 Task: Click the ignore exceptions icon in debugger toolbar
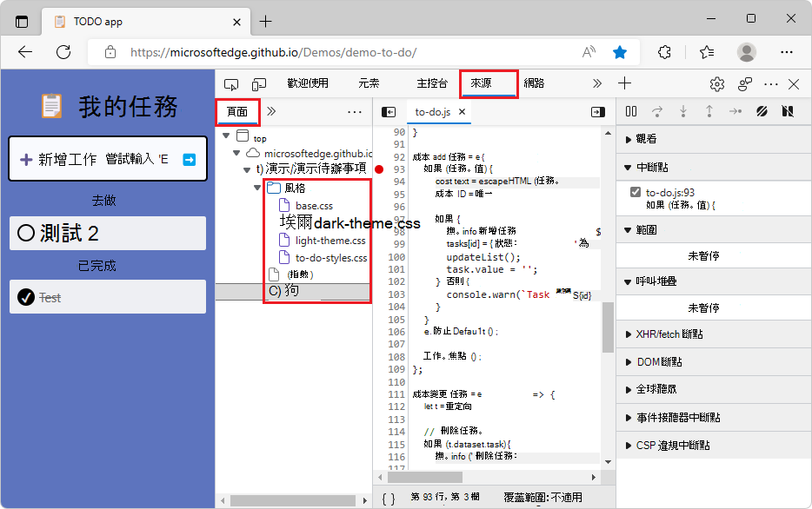(788, 111)
